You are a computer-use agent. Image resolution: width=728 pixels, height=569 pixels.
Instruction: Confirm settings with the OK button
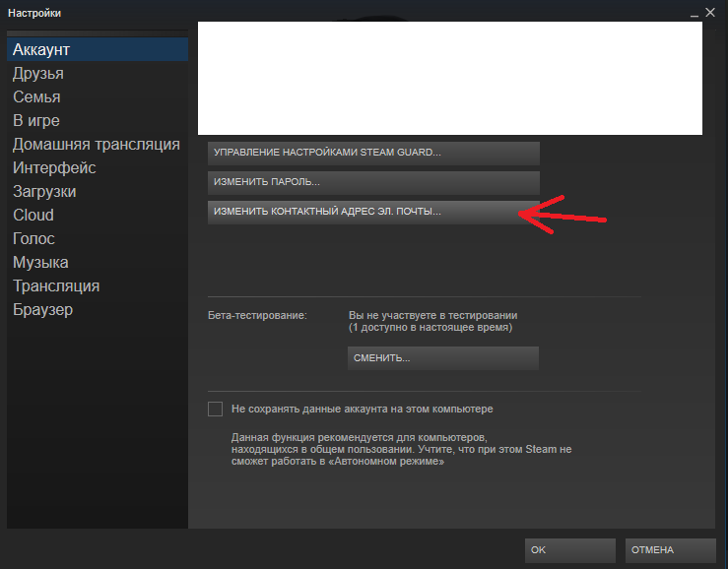[x=570, y=550]
